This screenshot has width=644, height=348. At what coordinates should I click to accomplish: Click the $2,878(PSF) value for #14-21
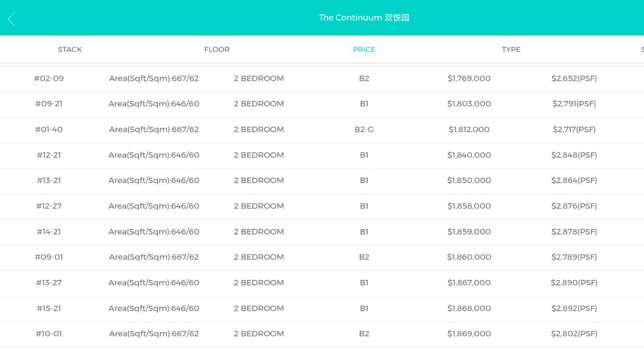pyautogui.click(x=574, y=232)
